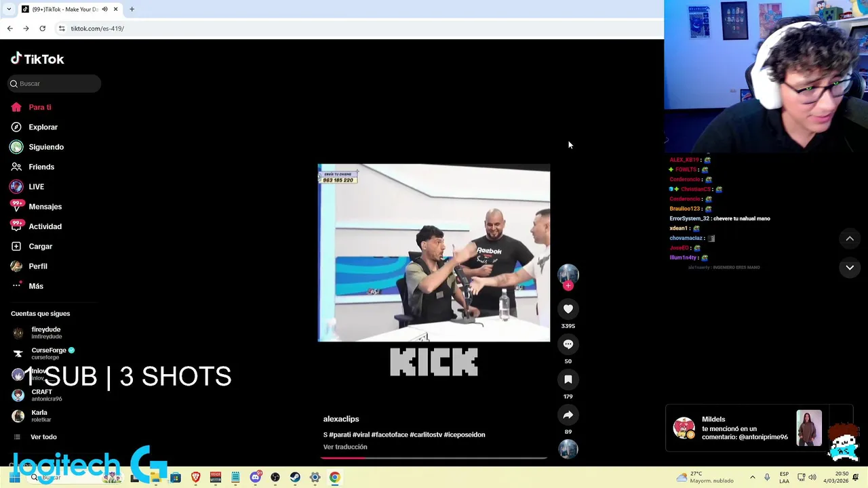Open Microsoft Store from taskbar
The image size is (868, 488).
[176, 477]
